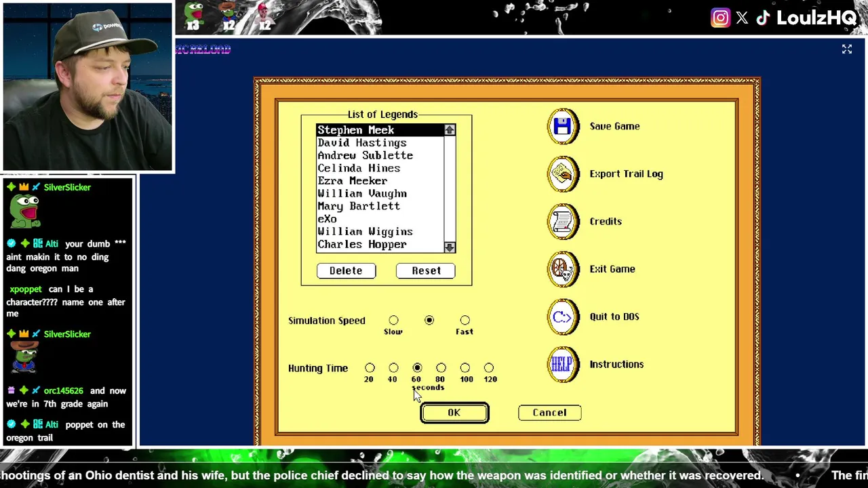Toggle the fullscreen expand icon
Screen dimensions: 868x488
(x=847, y=49)
